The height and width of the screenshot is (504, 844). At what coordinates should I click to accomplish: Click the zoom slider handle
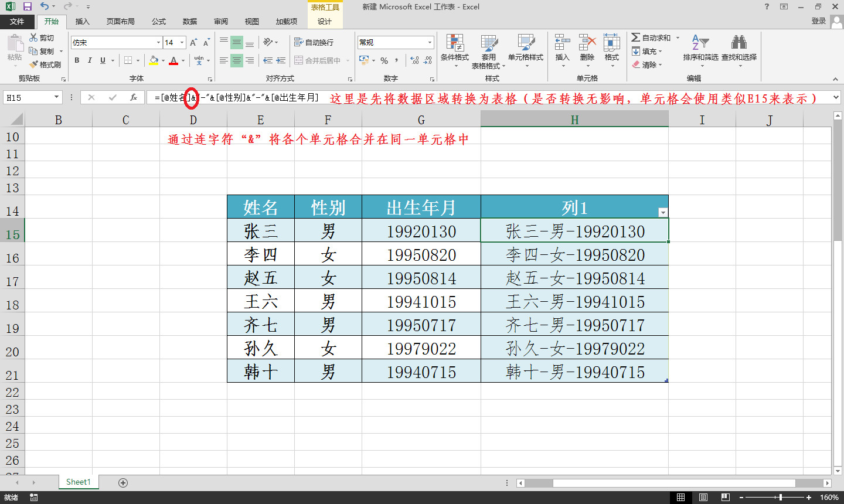[x=781, y=497]
